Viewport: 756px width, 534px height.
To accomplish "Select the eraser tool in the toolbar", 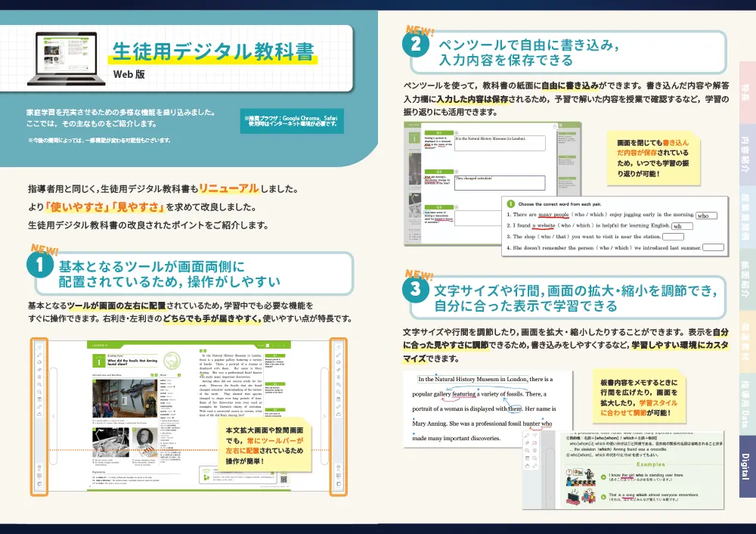I will click(x=39, y=370).
